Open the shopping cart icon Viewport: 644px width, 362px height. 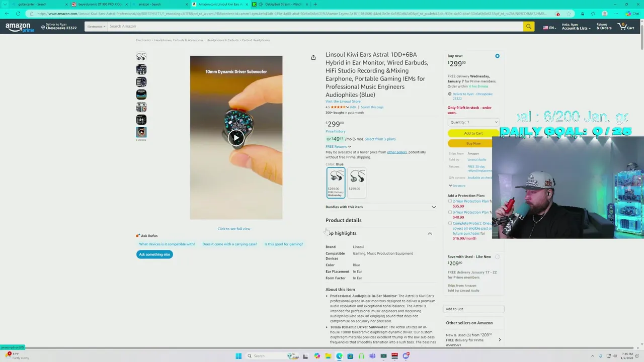click(x=626, y=26)
